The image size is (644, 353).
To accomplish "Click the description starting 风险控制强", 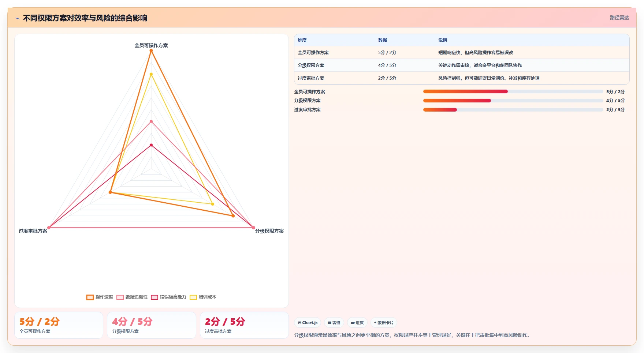I will pos(489,78).
